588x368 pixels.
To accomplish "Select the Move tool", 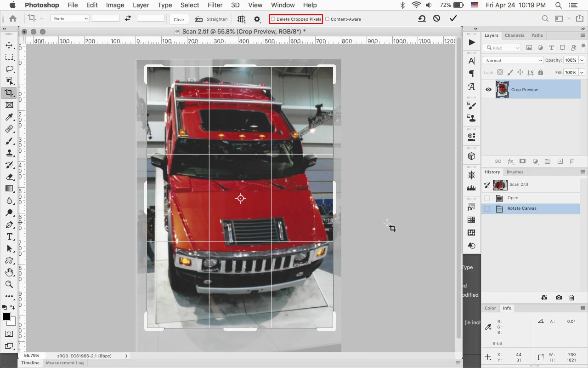I will point(9,45).
